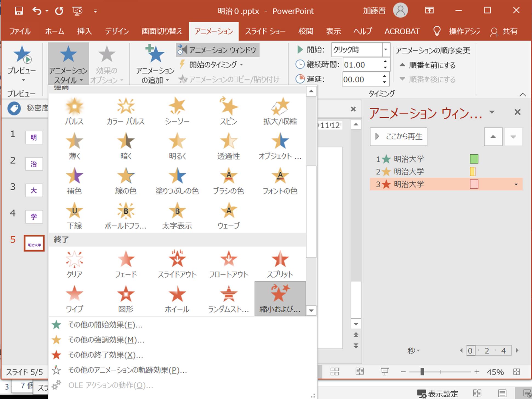Choose the Color Pulse (カラー パルス) effect

coord(126,111)
